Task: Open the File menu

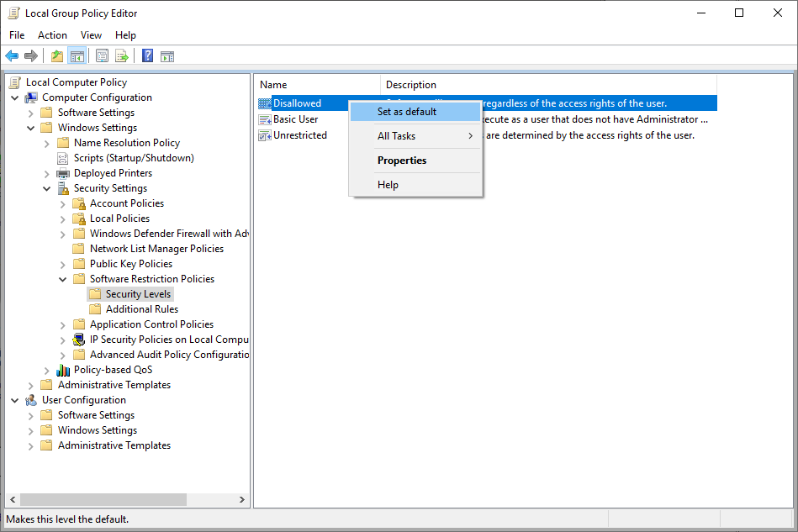Action: (x=17, y=35)
